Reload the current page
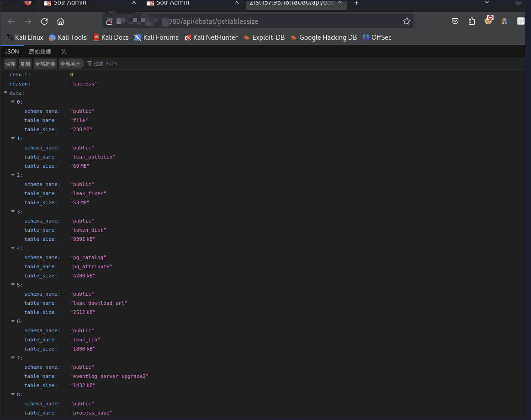The height and width of the screenshot is (420, 531). click(44, 21)
